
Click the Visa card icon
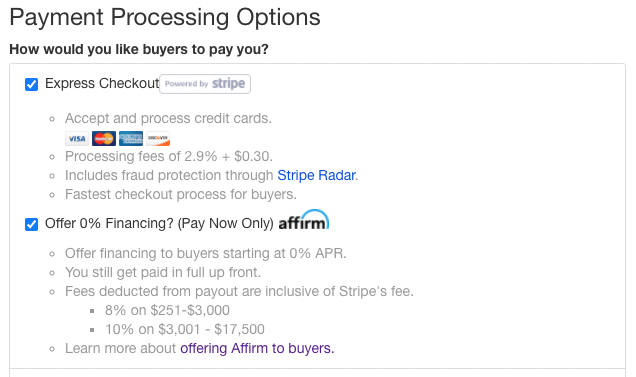point(77,139)
